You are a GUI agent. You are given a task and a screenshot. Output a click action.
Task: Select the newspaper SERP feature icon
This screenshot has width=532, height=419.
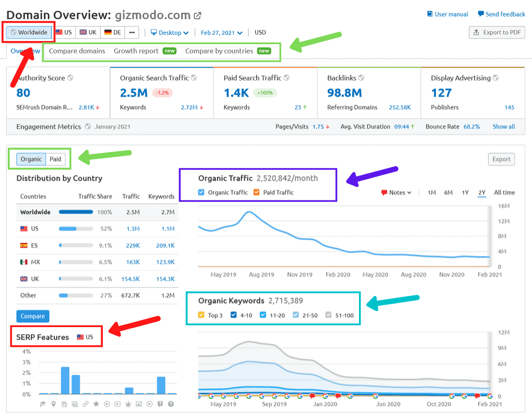64,404
